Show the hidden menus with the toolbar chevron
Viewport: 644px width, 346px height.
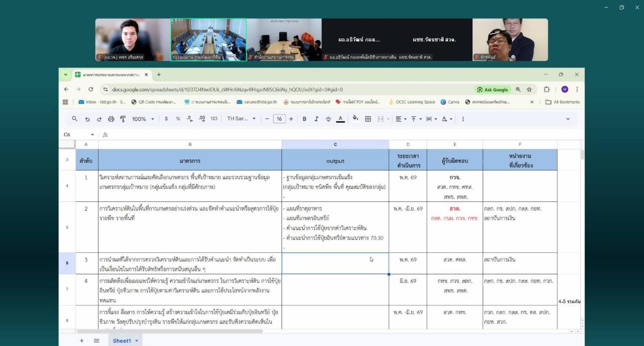pyautogui.click(x=568, y=119)
